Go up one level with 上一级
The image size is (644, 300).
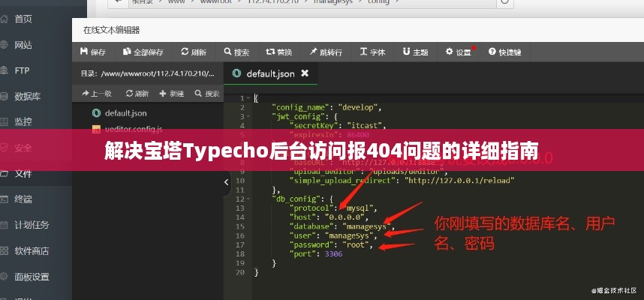(97, 94)
